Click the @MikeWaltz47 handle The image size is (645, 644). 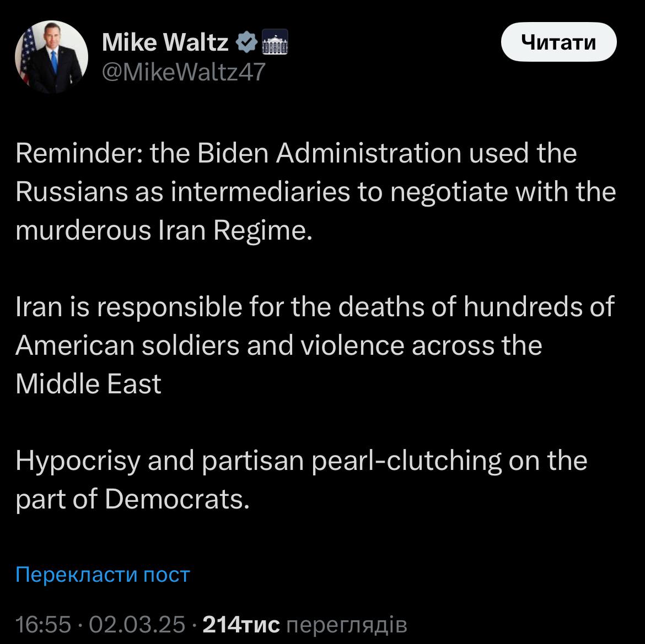point(184,72)
